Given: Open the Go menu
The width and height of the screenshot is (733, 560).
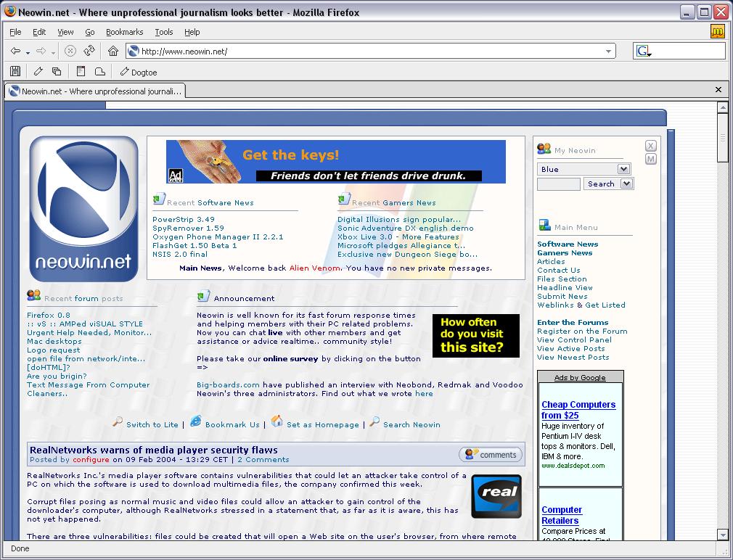Looking at the screenshot, I should pos(90,32).
